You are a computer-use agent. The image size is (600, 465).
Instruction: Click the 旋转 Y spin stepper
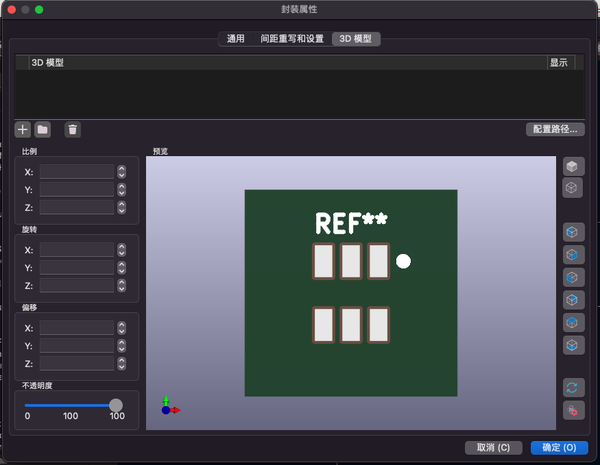pos(122,268)
